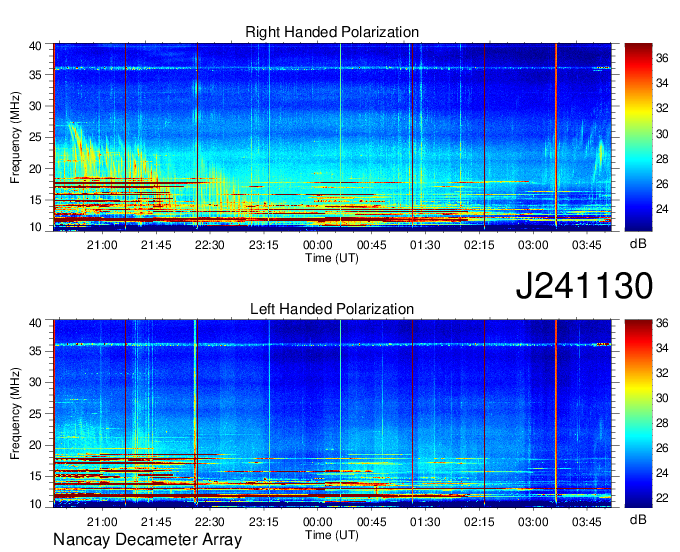Click the 30 MHz tick on right-handed plot
Screen dimensions: 680x552
click(35, 106)
